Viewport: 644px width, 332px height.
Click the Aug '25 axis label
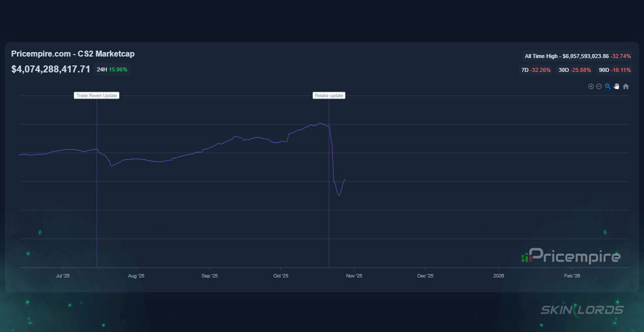pos(136,276)
